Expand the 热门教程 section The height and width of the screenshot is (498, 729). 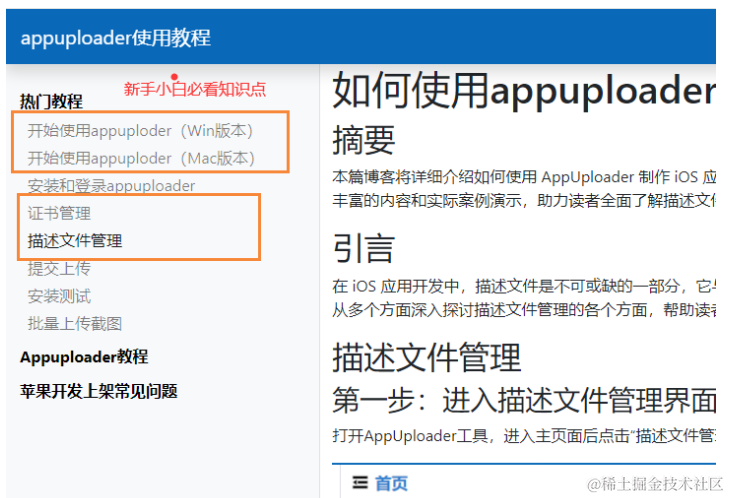pyautogui.click(x=51, y=101)
